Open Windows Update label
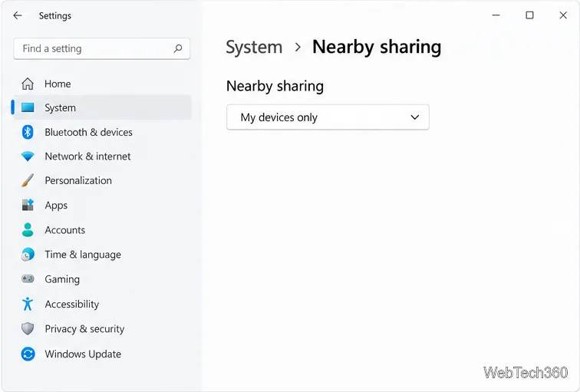 click(x=83, y=354)
